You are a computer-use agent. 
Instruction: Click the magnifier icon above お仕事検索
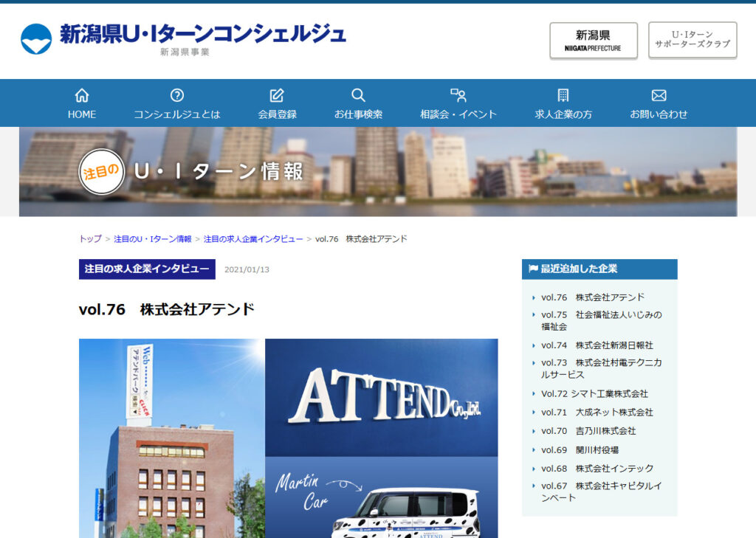point(358,95)
